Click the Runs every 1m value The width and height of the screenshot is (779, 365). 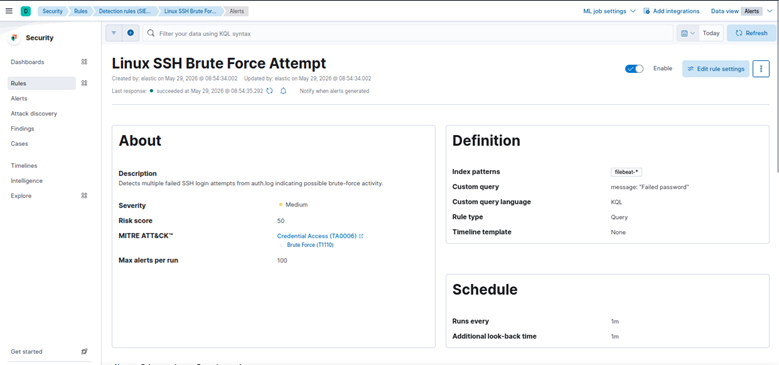615,321
